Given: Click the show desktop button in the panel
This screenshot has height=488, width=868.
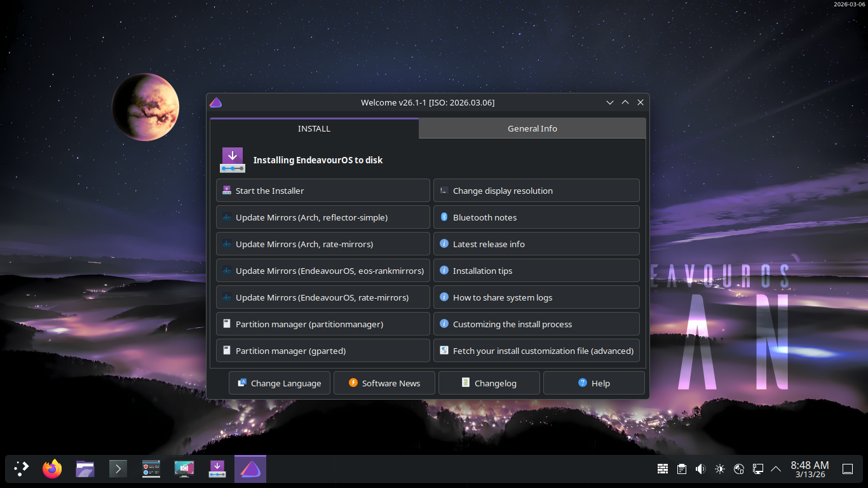Looking at the screenshot, I should pyautogui.click(x=848, y=469).
